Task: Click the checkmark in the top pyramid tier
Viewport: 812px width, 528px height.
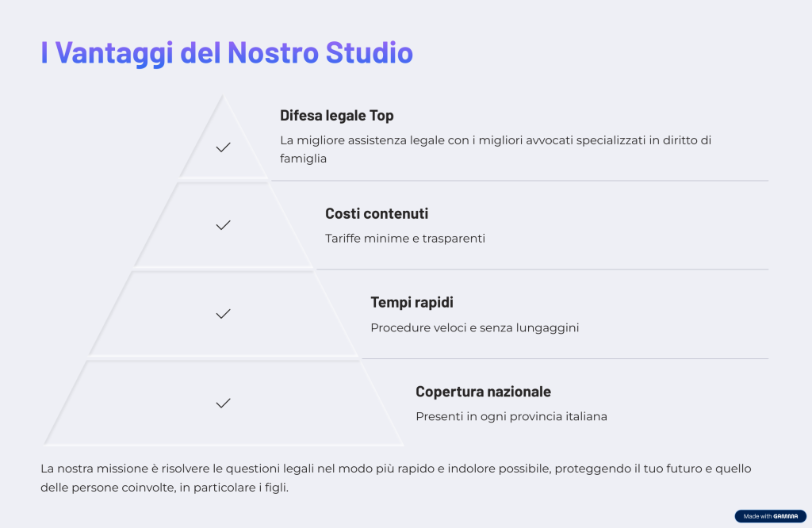Action: click(x=223, y=147)
